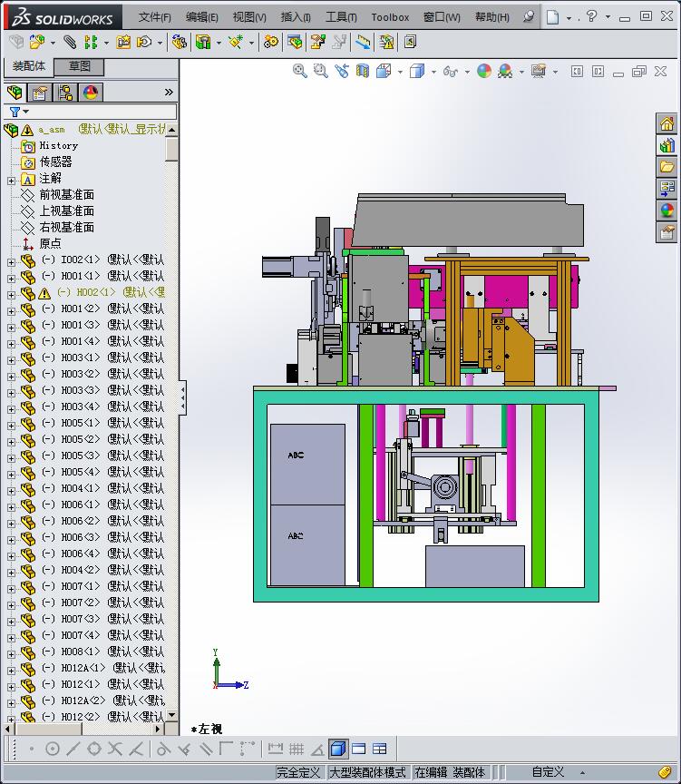Screen dimensions: 681x784
Task: Switch to the ConfigurationManager tab
Action: 65,93
